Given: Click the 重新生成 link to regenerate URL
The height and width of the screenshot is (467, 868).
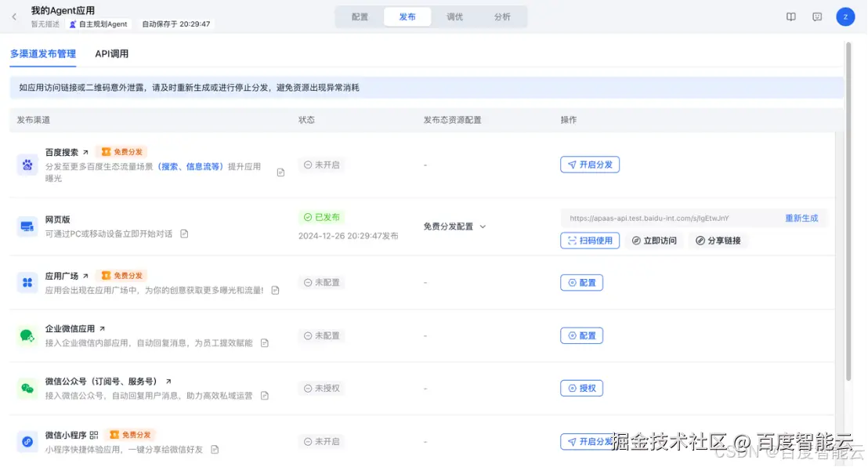Looking at the screenshot, I should click(802, 218).
